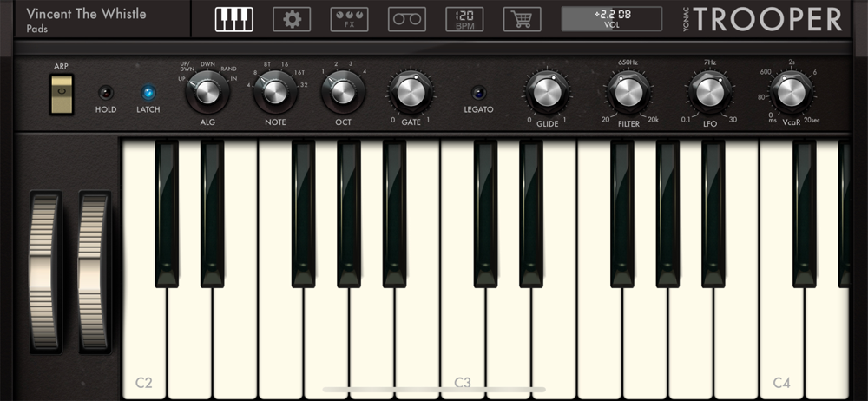Image resolution: width=868 pixels, height=401 pixels.
Task: Toggle the HOLD indicator button
Action: click(105, 93)
